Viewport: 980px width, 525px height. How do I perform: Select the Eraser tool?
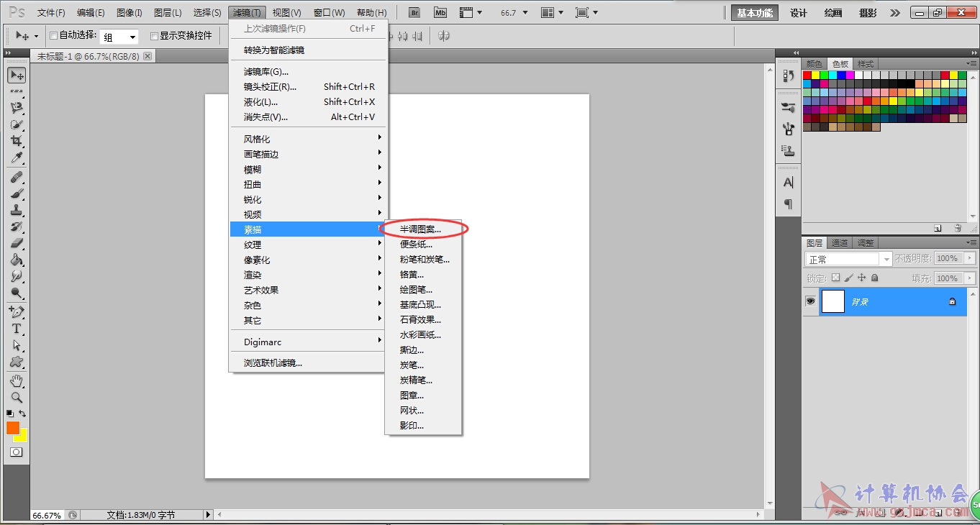(x=17, y=243)
